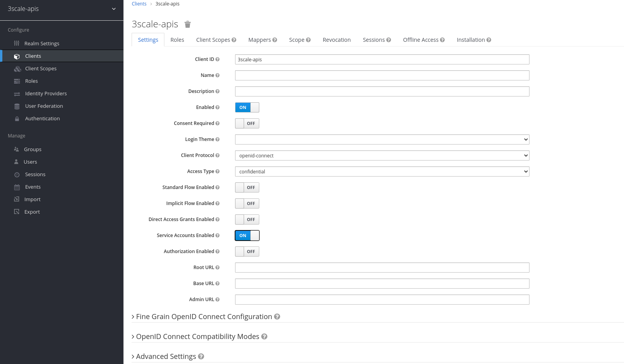
Task: Show help tooltip for Login Theme
Action: (218, 139)
